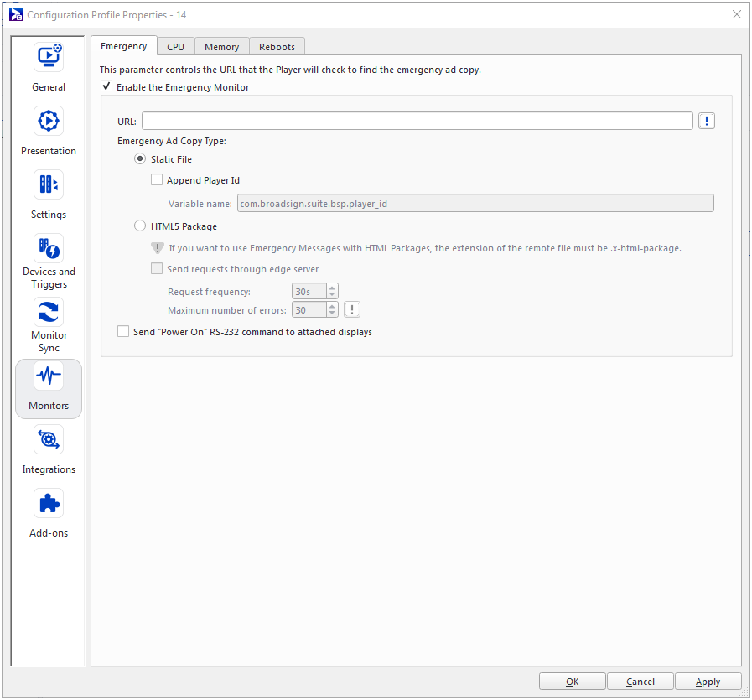Select the Presentation sidebar icon

49,121
